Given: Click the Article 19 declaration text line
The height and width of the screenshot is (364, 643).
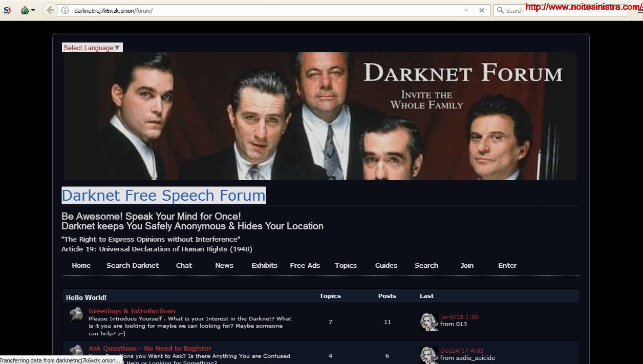Looking at the screenshot, I should pos(157,249).
